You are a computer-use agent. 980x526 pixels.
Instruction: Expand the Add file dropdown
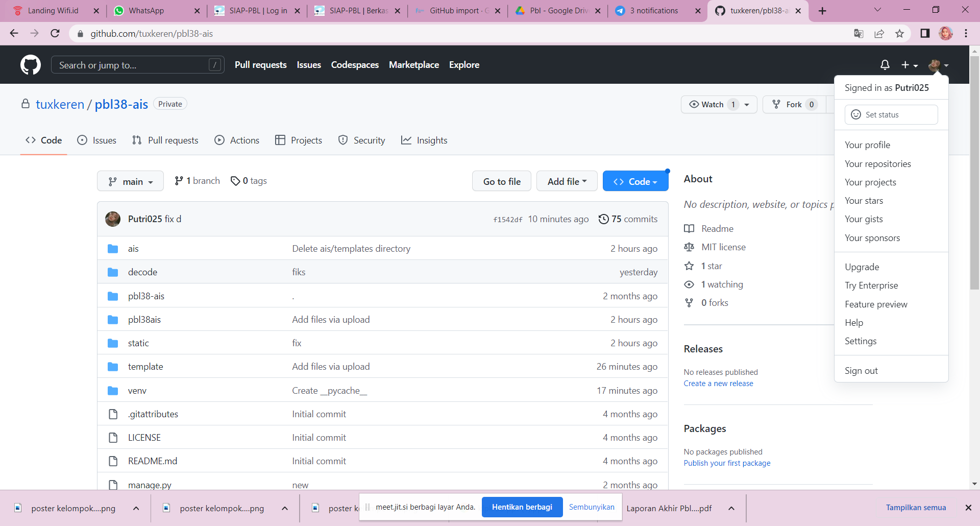tap(567, 181)
